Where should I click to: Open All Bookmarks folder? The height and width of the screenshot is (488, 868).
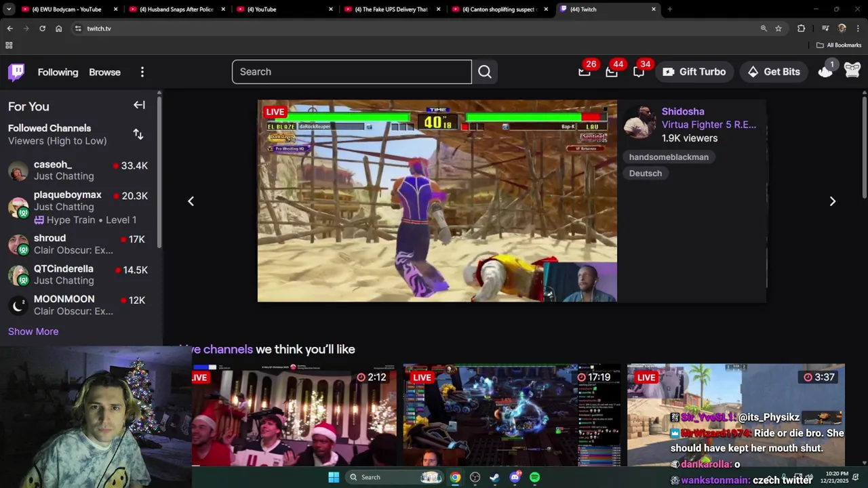click(838, 45)
